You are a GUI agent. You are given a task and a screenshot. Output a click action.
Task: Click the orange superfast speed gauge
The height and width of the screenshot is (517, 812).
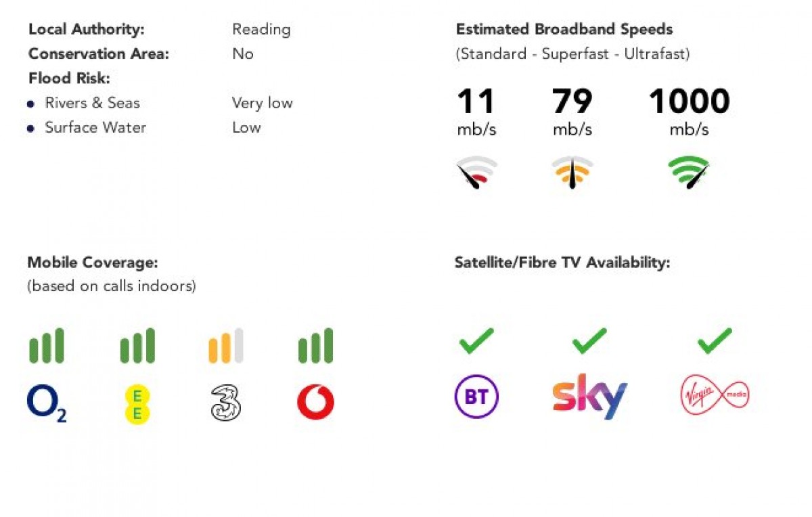pyautogui.click(x=572, y=172)
